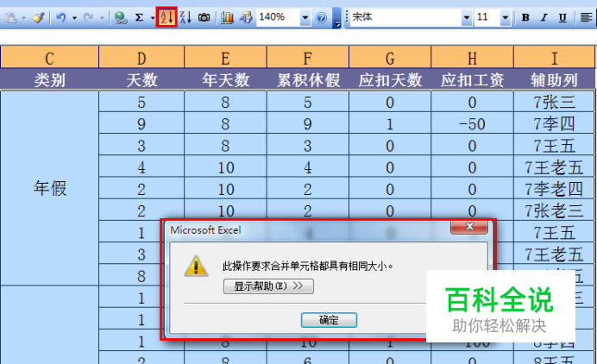Viewport: 597px width, 364px height.
Task: Click the 应扣工资 header cell
Action: (x=472, y=80)
